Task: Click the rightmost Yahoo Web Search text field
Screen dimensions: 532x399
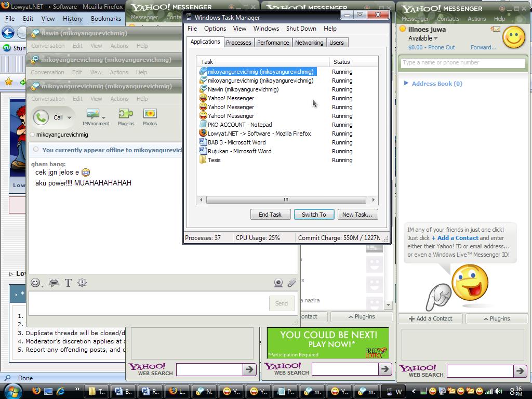Action: tap(480, 371)
